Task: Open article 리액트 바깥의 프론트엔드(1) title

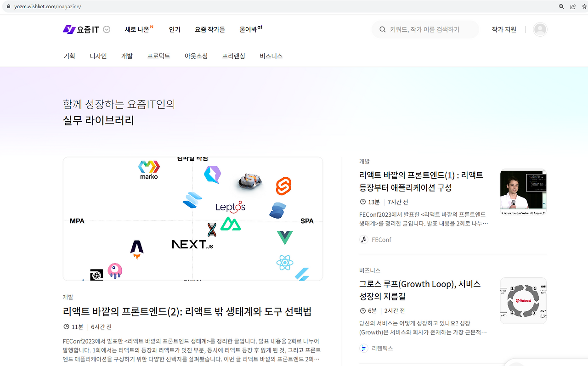Action: 421,181
